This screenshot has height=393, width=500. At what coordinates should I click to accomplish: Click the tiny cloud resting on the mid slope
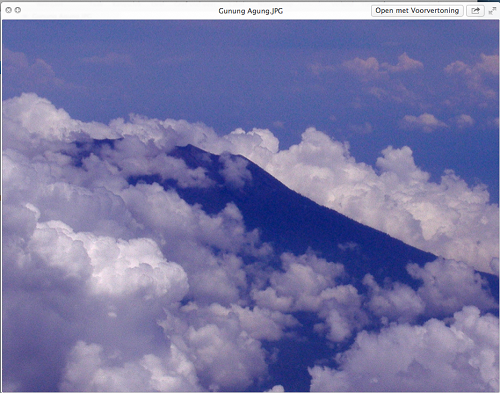347,247
